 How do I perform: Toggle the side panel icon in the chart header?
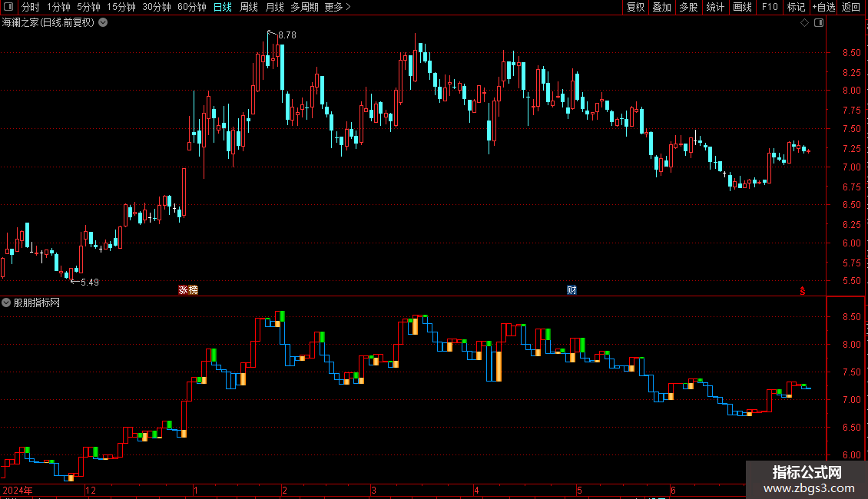(819, 23)
